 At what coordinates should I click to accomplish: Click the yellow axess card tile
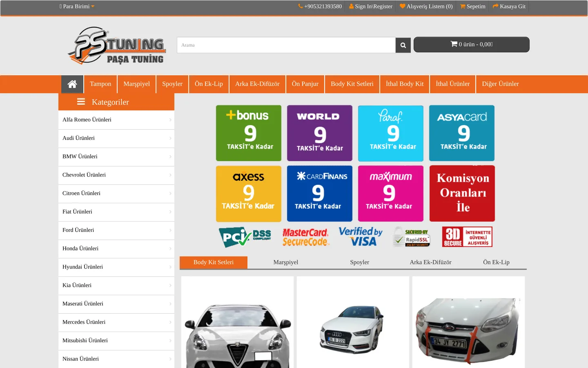click(x=249, y=194)
